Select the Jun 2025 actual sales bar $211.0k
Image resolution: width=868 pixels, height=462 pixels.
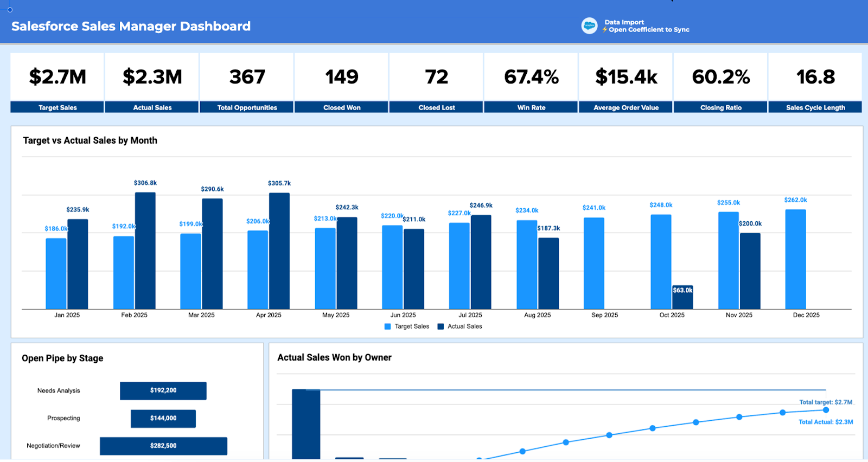coord(414,269)
